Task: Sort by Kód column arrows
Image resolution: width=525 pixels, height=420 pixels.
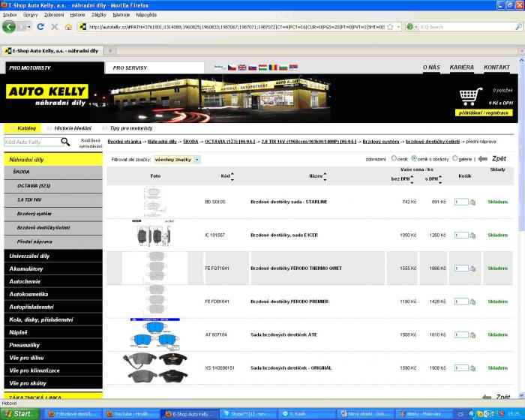Action: tap(232, 176)
